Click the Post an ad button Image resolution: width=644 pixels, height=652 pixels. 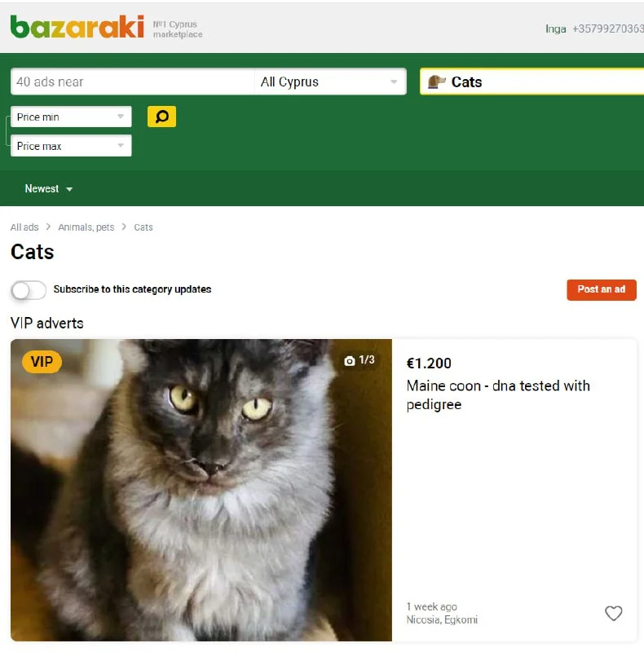click(x=601, y=290)
